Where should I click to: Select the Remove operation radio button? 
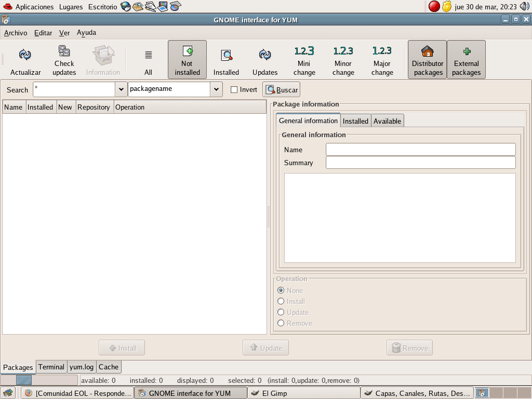tap(281, 323)
